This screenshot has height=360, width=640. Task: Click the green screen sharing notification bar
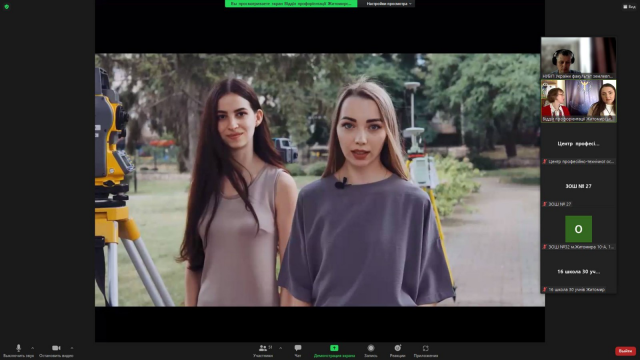(x=291, y=4)
